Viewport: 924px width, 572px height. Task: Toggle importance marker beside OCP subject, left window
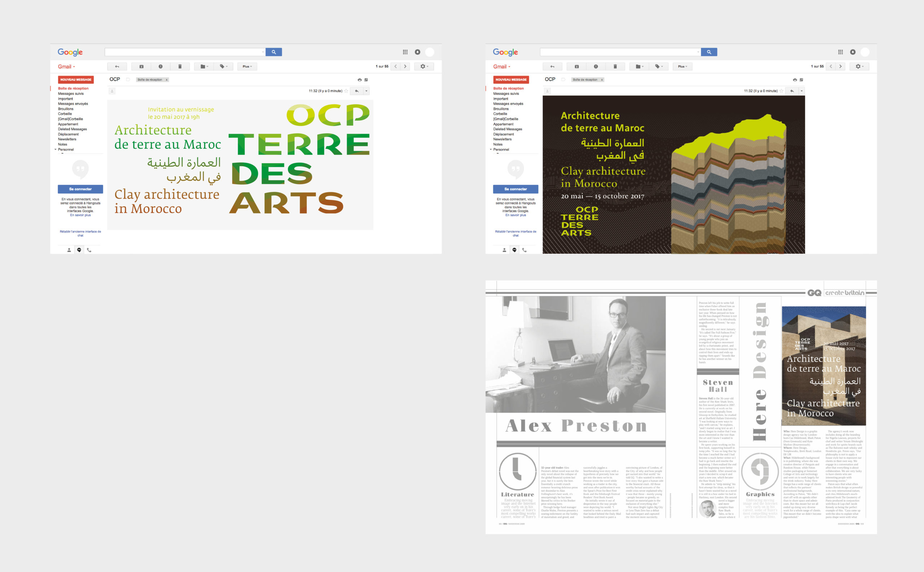128,79
